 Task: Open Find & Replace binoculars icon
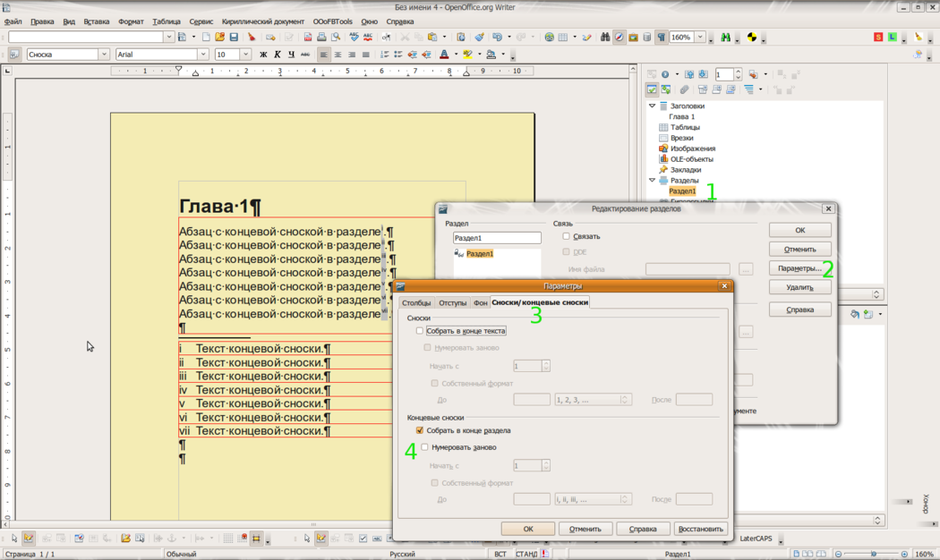click(x=605, y=38)
